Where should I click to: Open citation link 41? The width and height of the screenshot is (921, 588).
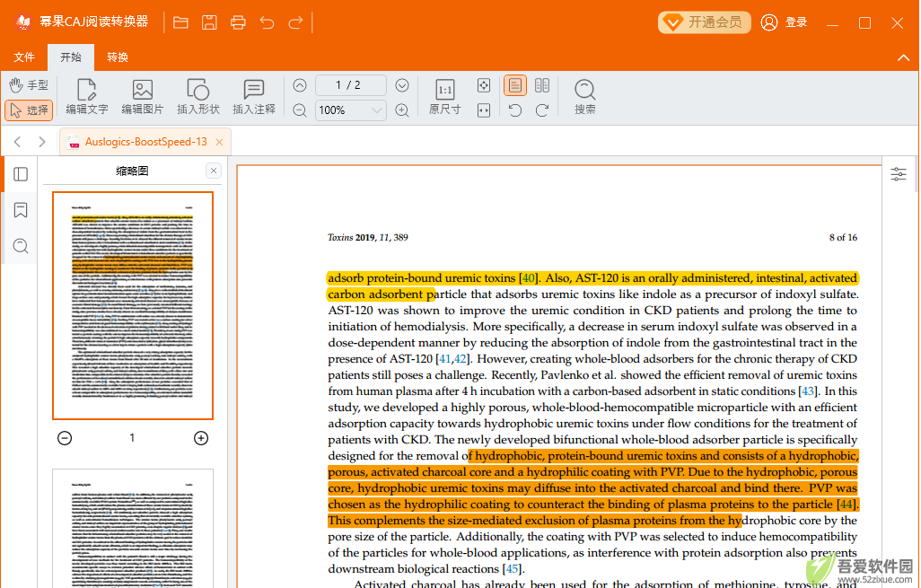point(444,359)
